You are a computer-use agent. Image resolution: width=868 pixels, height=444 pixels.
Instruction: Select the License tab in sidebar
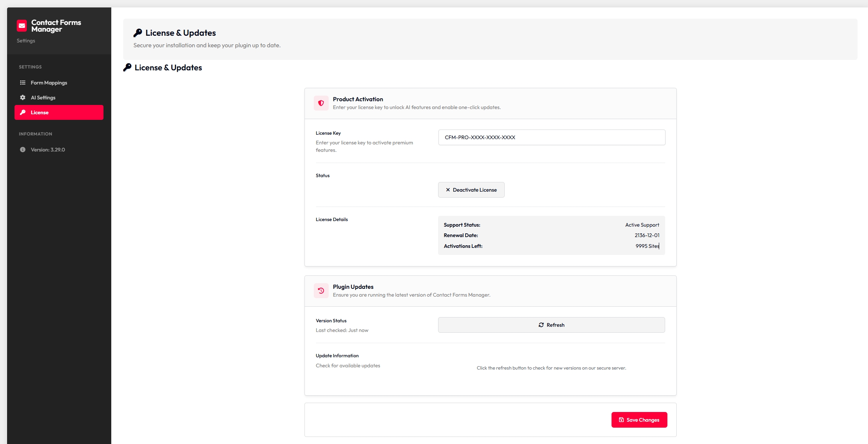pyautogui.click(x=39, y=112)
